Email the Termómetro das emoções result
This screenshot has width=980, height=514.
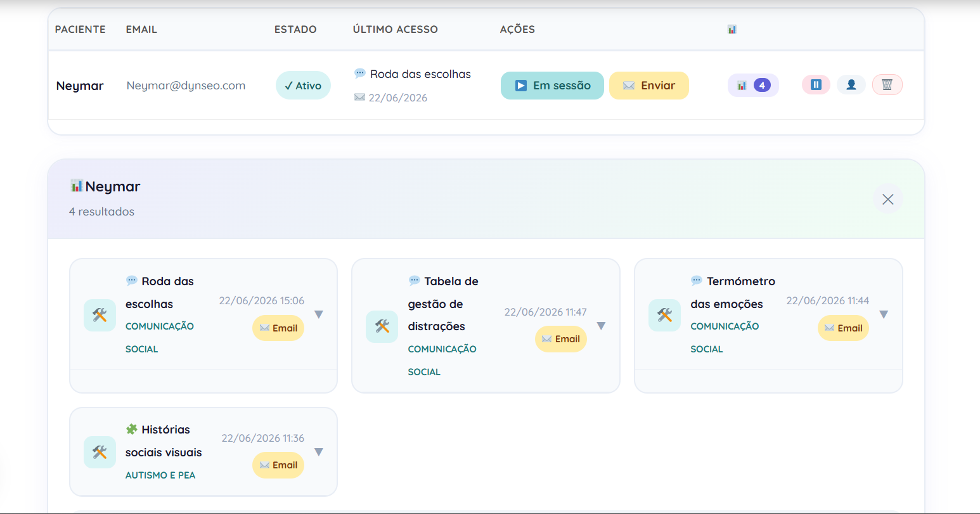[843, 328]
